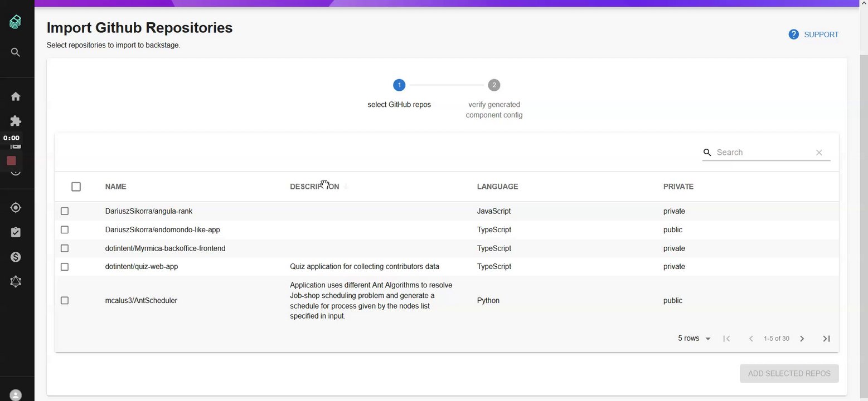Click JavaScript language cell
Viewport: 868px width, 401px height.
494,211
